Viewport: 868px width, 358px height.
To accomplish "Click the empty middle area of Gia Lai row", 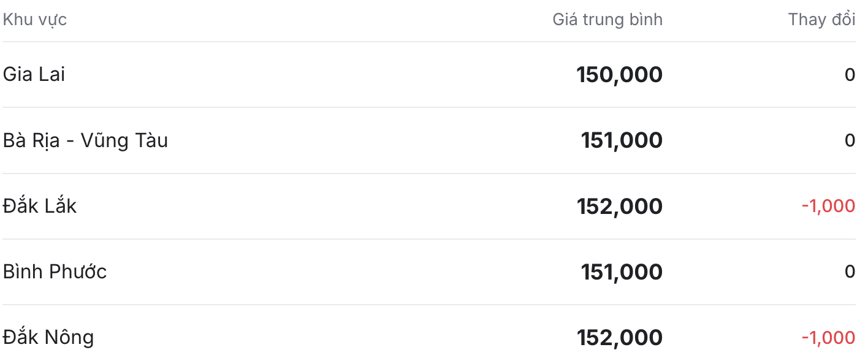I will click(x=319, y=75).
